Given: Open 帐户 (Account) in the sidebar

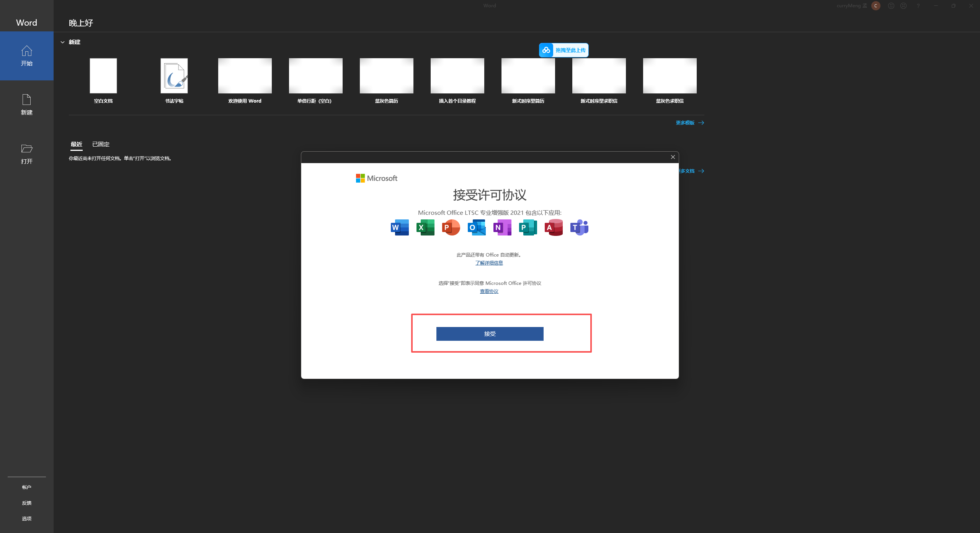Looking at the screenshot, I should [x=26, y=487].
